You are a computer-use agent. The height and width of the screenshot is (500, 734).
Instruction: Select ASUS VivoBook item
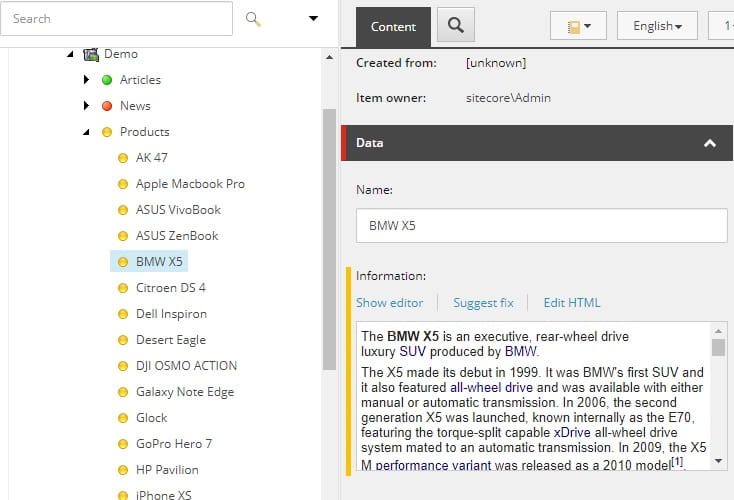[178, 210]
